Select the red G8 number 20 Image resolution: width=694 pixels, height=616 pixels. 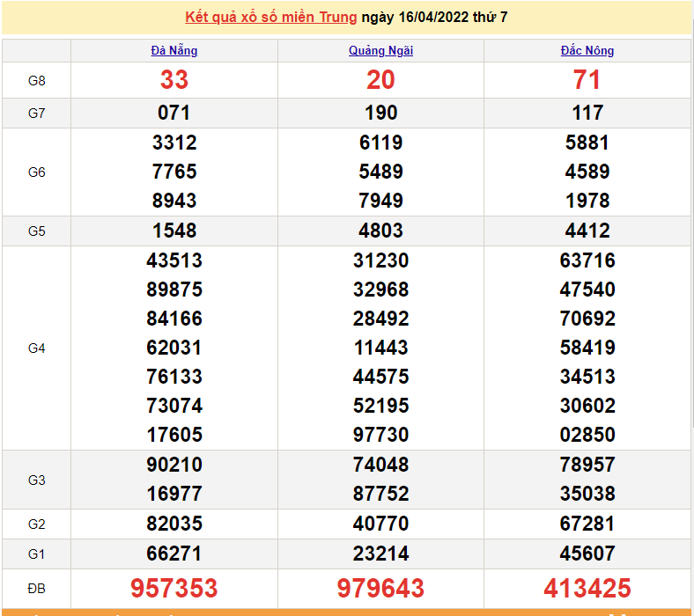(x=380, y=80)
